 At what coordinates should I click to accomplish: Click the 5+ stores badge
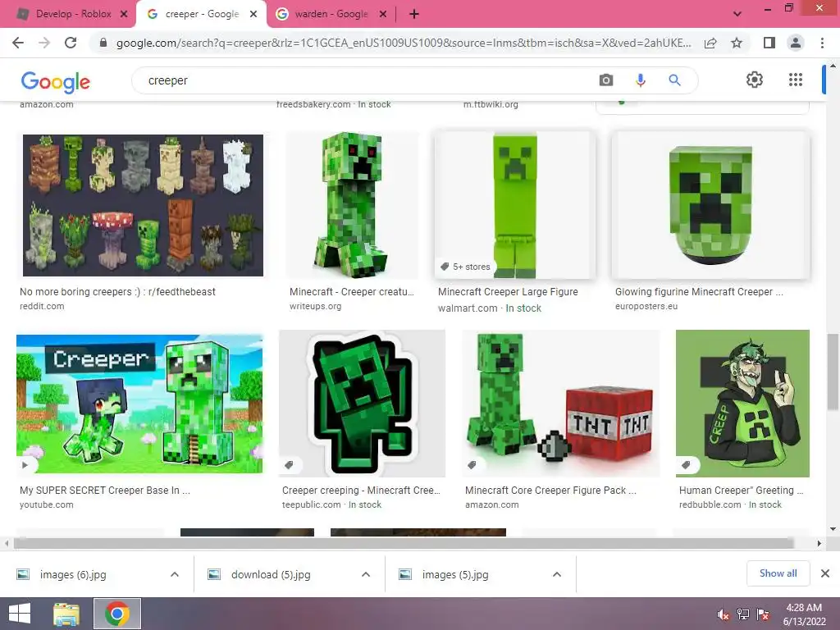click(466, 267)
